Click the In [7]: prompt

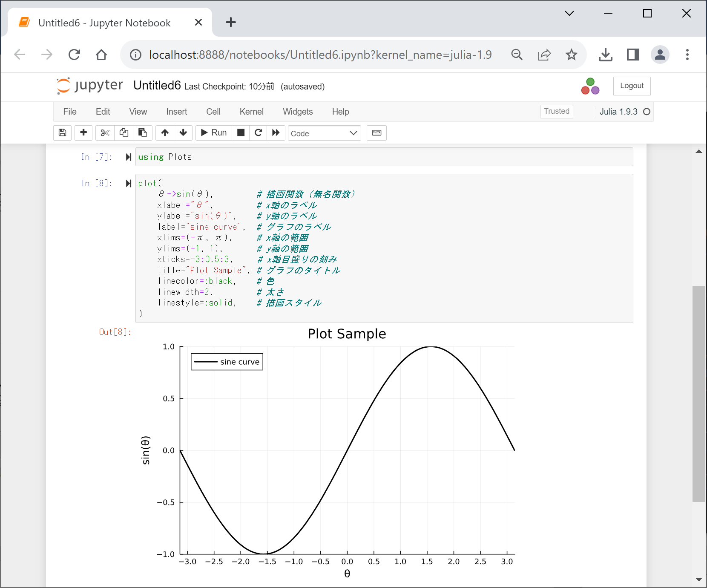[97, 157]
